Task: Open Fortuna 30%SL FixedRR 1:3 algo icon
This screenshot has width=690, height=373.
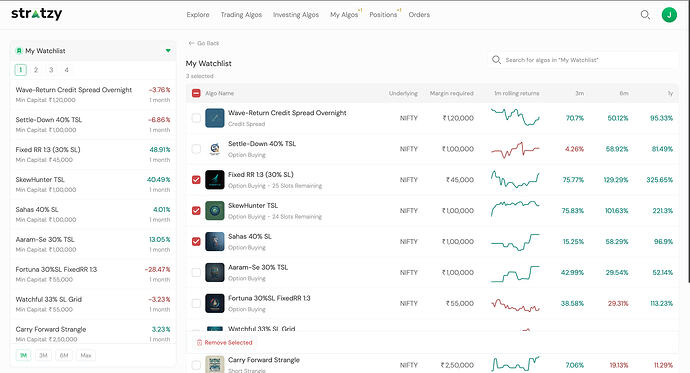Action: coord(215,303)
